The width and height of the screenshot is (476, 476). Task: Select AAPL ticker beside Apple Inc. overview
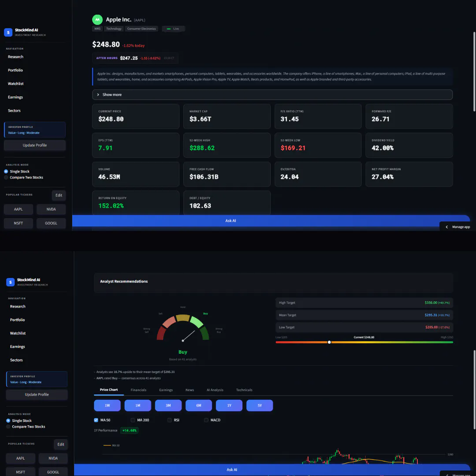[x=18, y=209]
